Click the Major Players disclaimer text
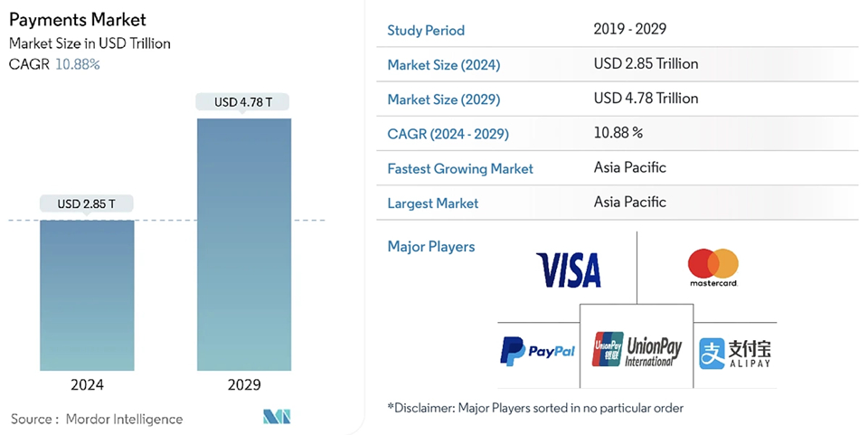This screenshot has height=435, width=868. [x=535, y=408]
